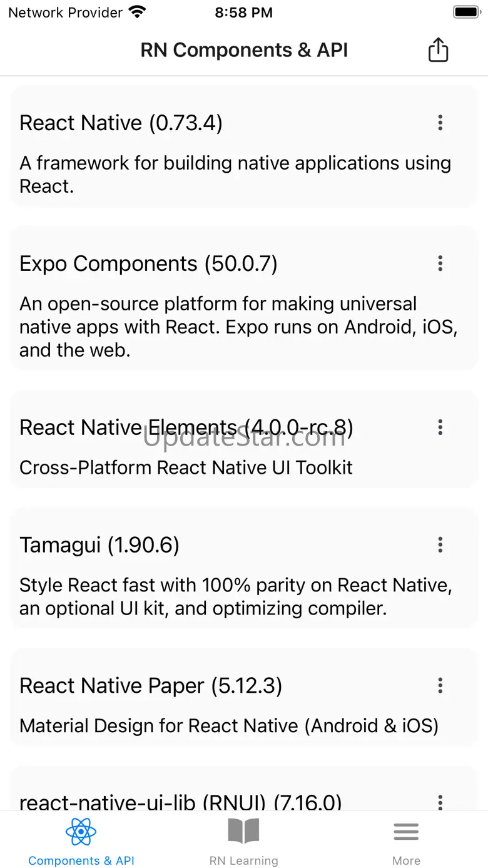
Task: Tap the 'Network Provider' carrier label
Action: (65, 13)
